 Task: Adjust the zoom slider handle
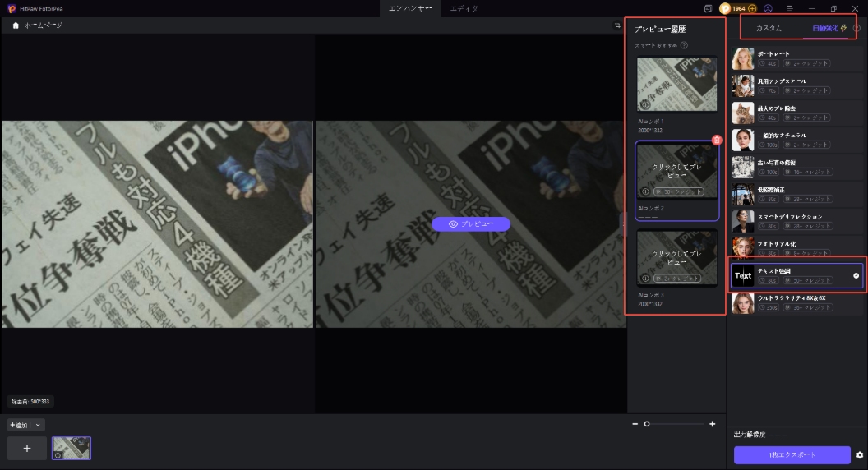click(647, 424)
